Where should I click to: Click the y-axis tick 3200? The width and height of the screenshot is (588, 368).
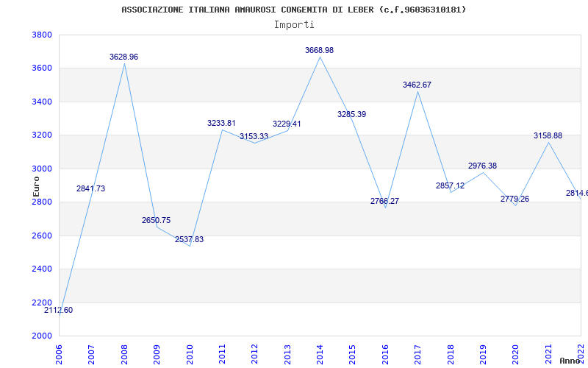40,135
